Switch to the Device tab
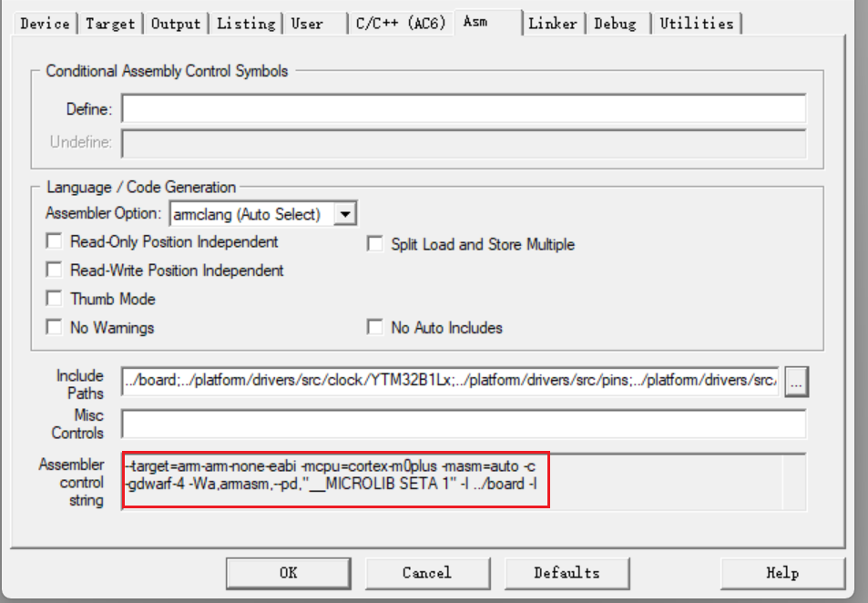This screenshot has height=603, width=868. [44, 24]
